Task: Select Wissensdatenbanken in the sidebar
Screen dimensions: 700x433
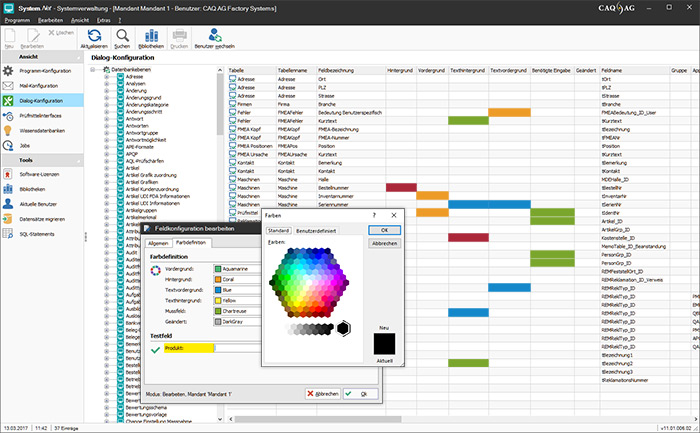Action: [43, 130]
